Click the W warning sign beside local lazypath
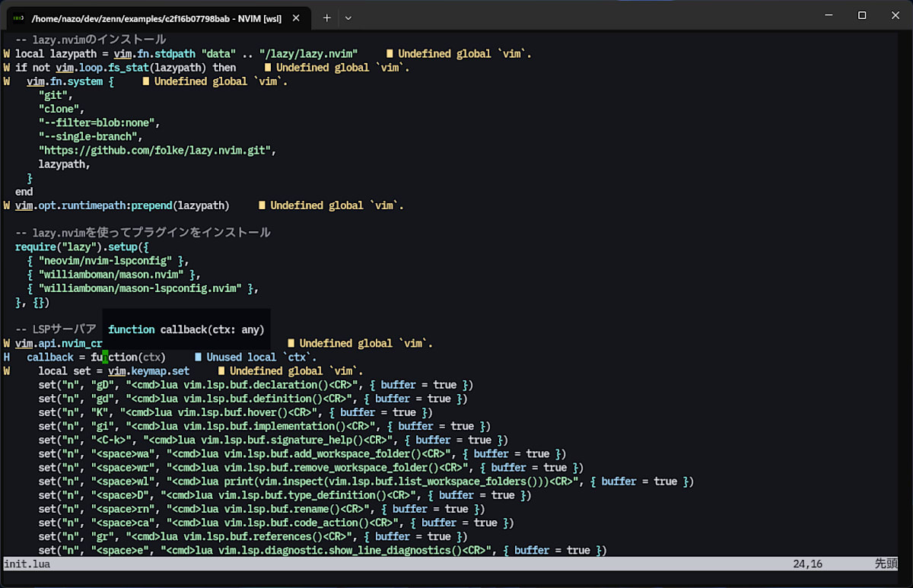This screenshot has width=913, height=588. click(7, 54)
